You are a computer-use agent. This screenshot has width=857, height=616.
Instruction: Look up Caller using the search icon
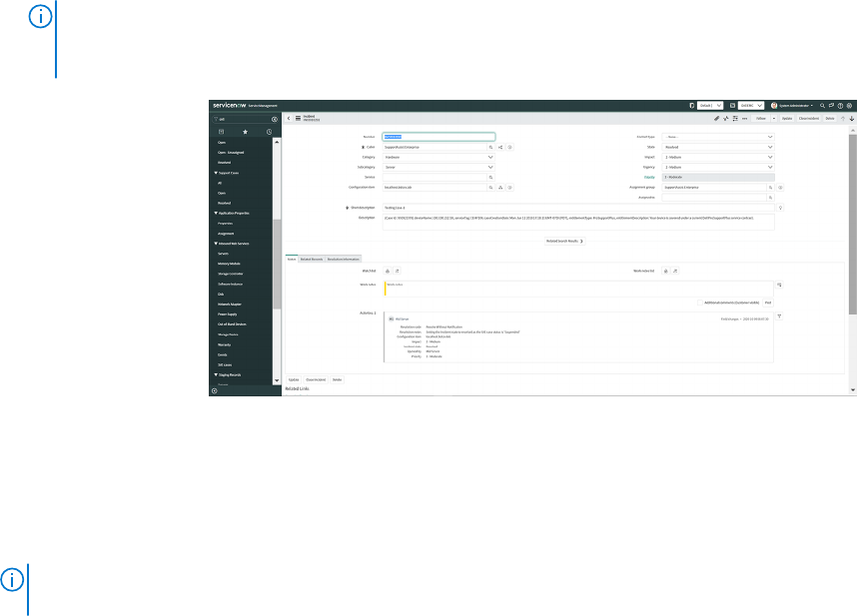490,147
